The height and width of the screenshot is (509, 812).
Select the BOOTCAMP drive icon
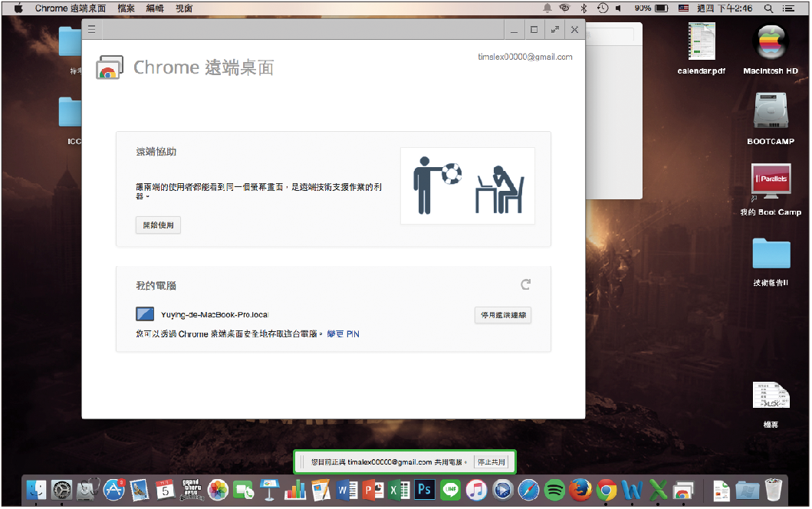[x=771, y=119]
